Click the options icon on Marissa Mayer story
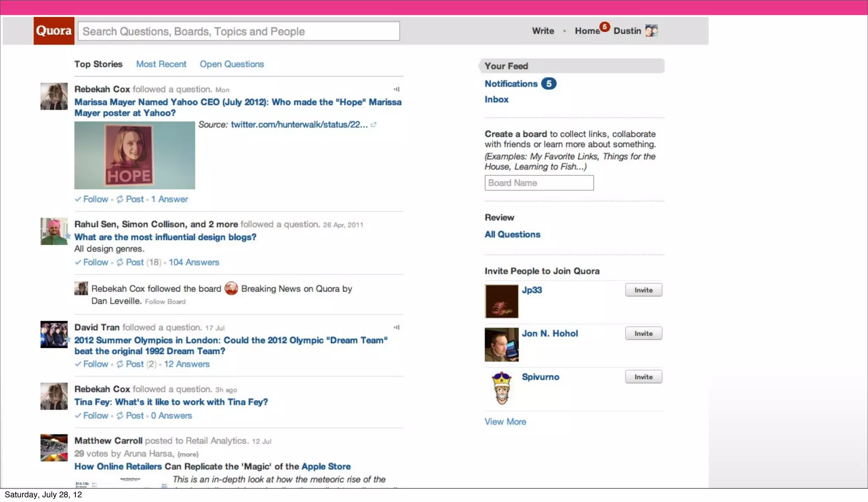868x502 pixels. coord(396,89)
